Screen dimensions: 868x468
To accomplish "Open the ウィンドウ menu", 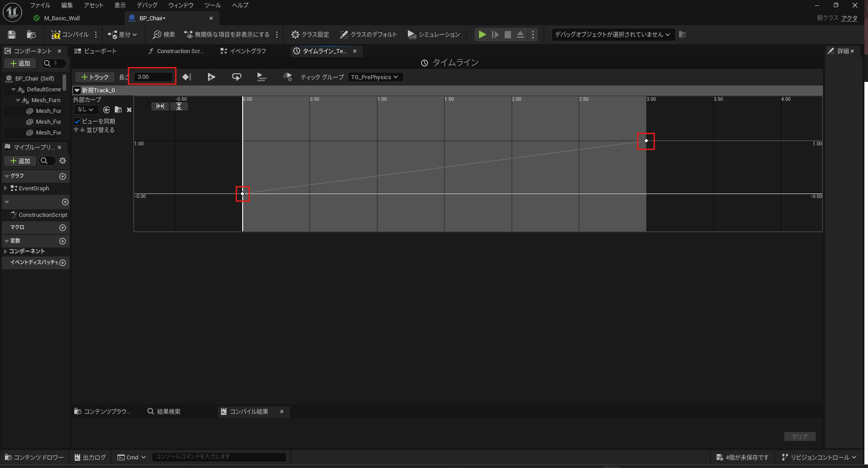I will [181, 5].
